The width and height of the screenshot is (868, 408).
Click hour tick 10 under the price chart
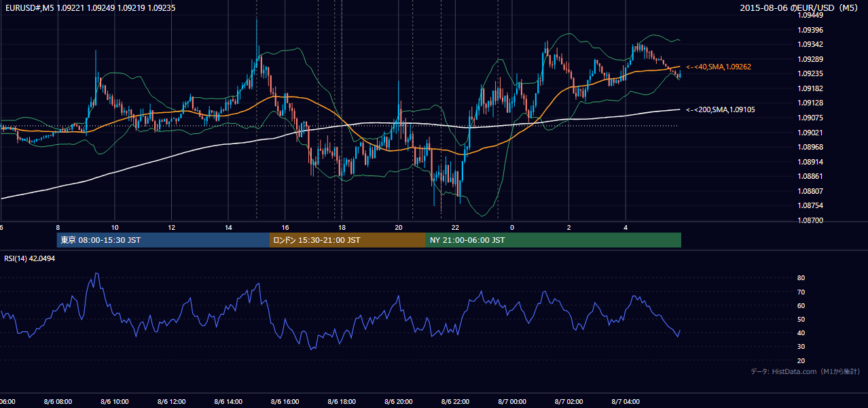[x=115, y=228]
